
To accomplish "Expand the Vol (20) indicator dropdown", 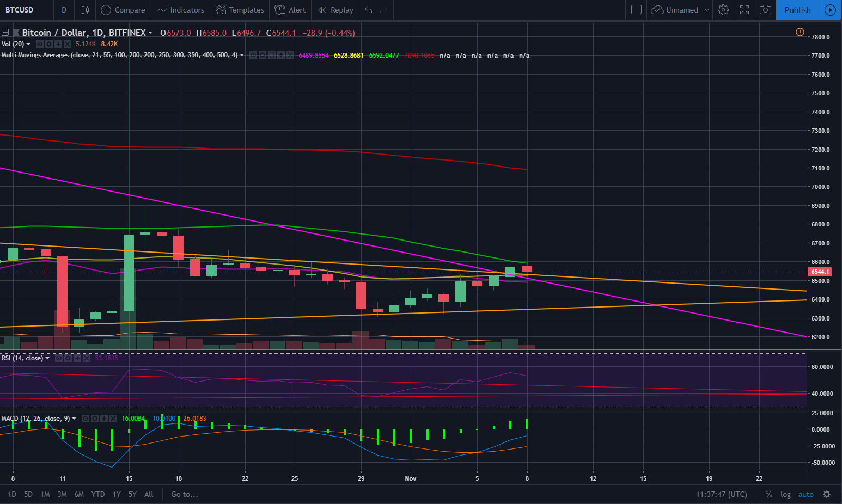I will point(28,44).
